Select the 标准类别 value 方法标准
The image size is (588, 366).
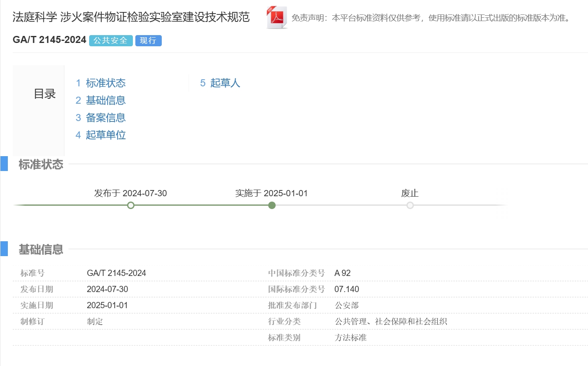pyautogui.click(x=351, y=337)
